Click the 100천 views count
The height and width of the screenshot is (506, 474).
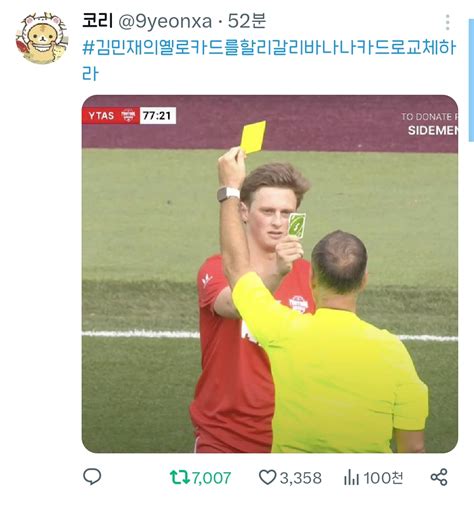(x=383, y=477)
